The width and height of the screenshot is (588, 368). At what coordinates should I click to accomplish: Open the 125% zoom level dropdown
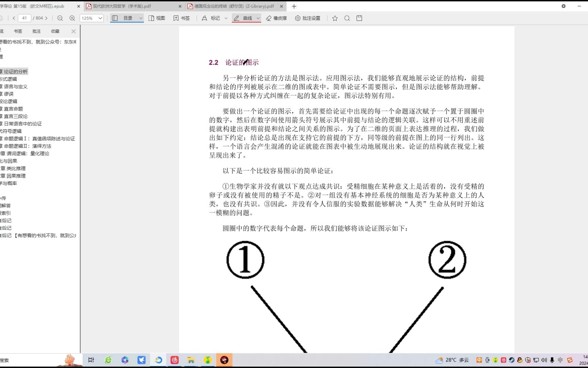tap(92, 18)
